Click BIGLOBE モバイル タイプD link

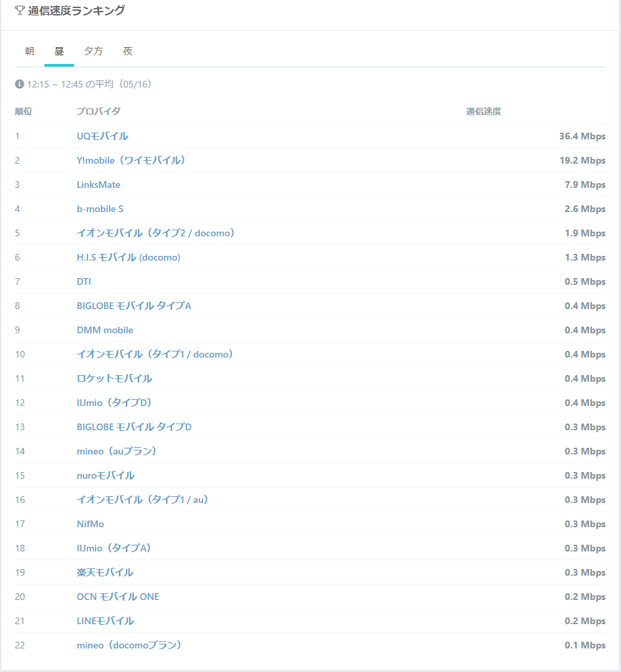point(134,428)
